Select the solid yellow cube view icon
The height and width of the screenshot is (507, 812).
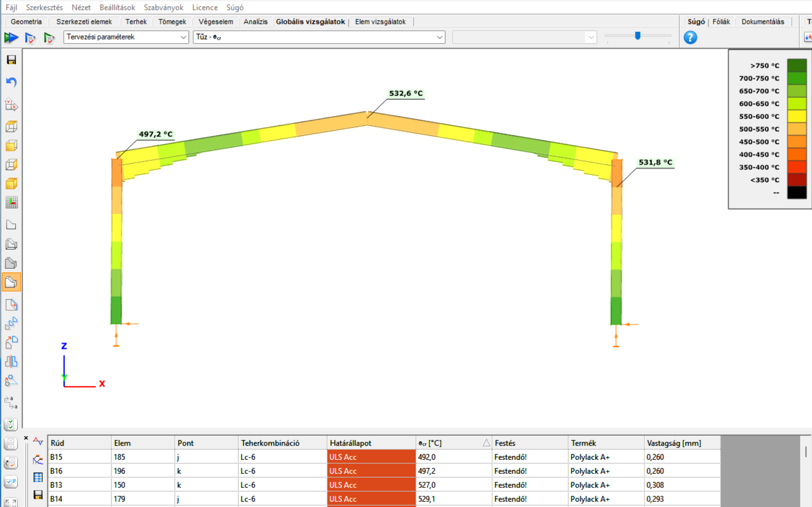click(x=11, y=184)
